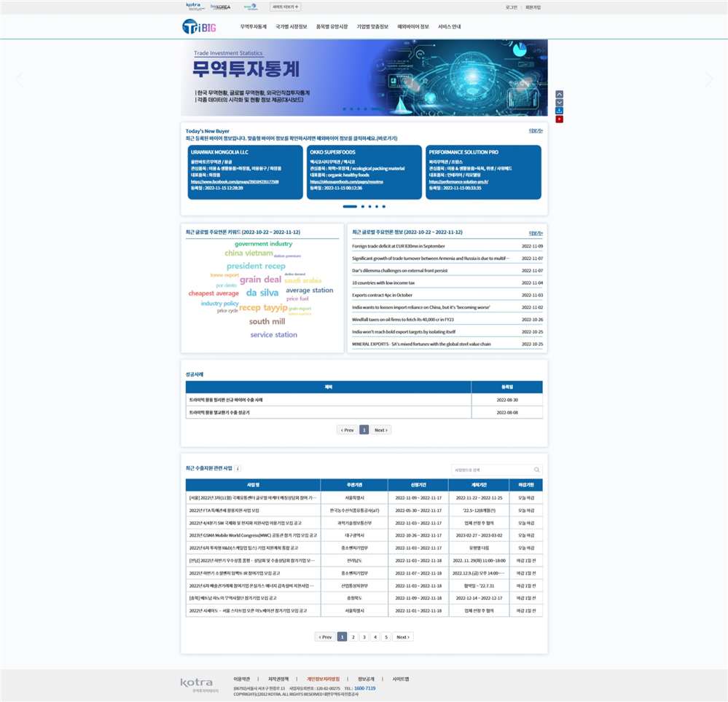
Task: Click the red plus icon in side widget
Action: pyautogui.click(x=559, y=119)
